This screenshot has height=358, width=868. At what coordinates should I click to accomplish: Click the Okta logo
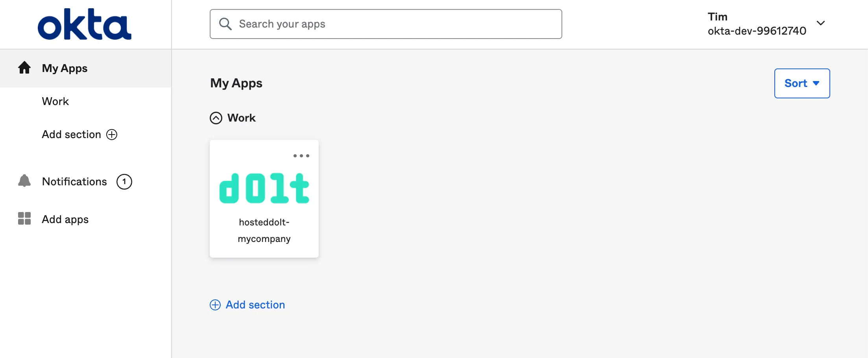(x=84, y=24)
